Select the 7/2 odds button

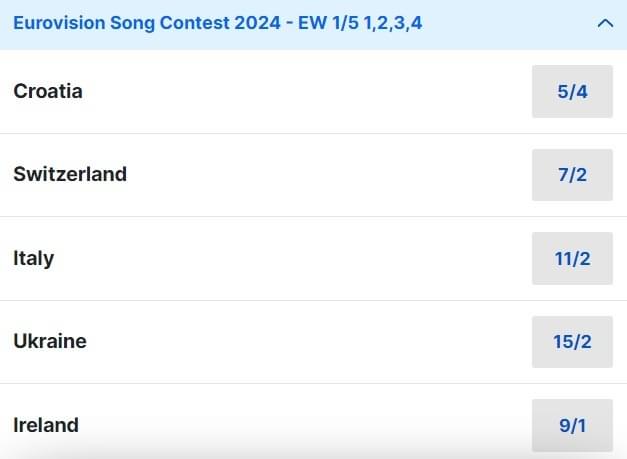coord(572,175)
